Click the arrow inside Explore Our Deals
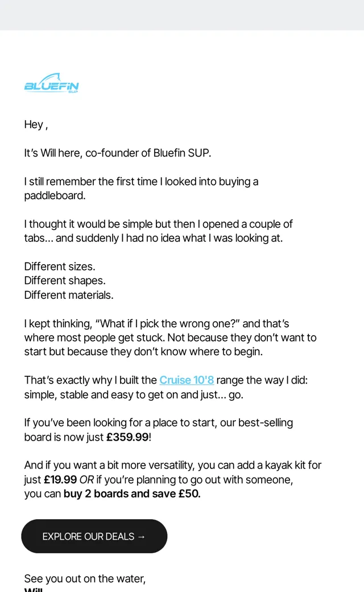 (x=142, y=536)
